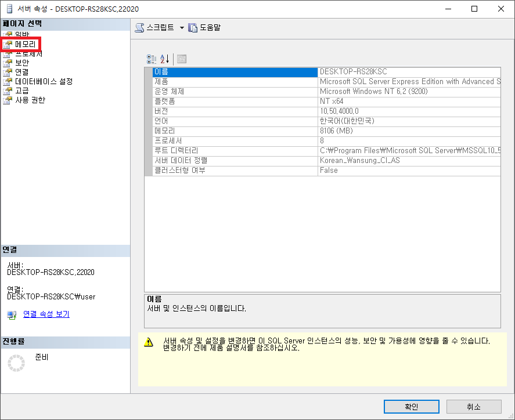This screenshot has height=420, width=515.
Task: Open the 연결 page
Action: coord(22,72)
